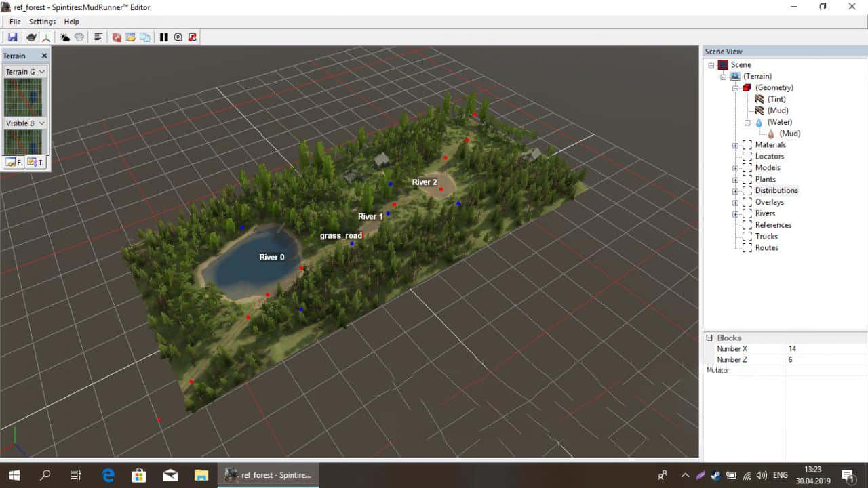868x488 pixels.
Task: Click the XYZ axes gizmo toolbar icon
Action: pyautogui.click(x=47, y=37)
